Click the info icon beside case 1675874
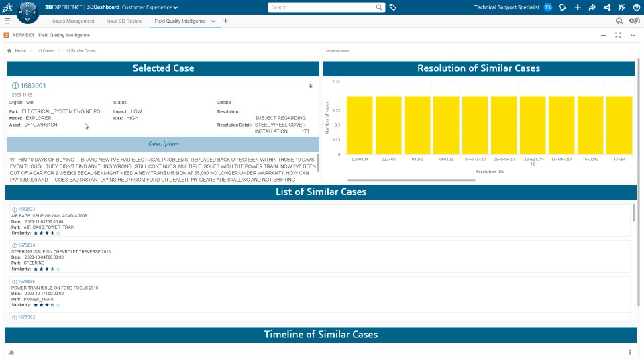The width and height of the screenshot is (644, 362). click(x=14, y=245)
